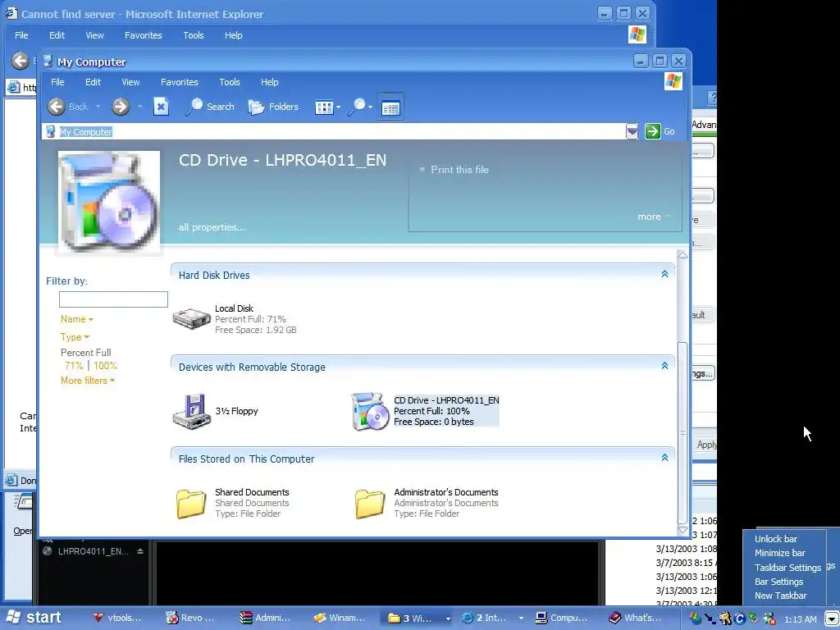Open the Name filter dropdown
Screen dimensions: 840x630
pos(76,319)
